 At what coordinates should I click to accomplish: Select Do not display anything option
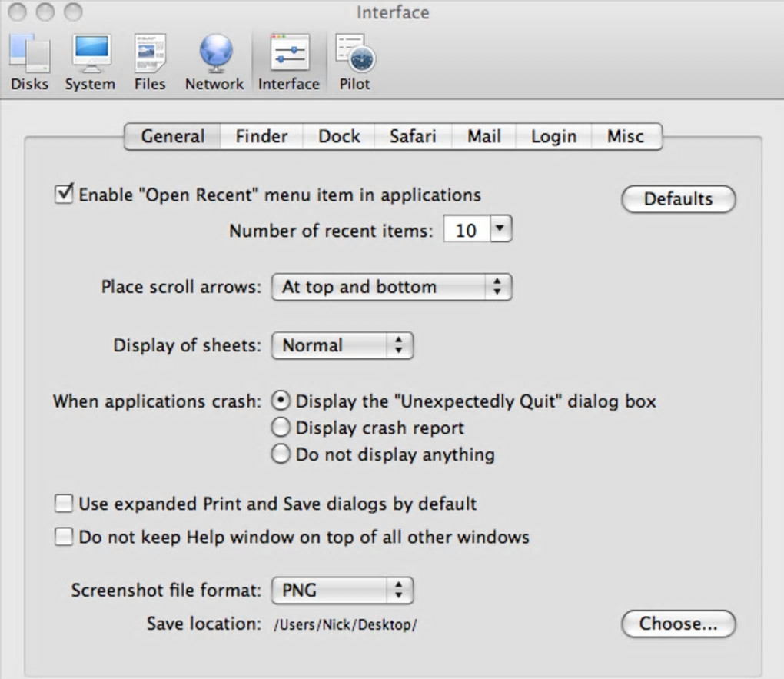pos(281,454)
